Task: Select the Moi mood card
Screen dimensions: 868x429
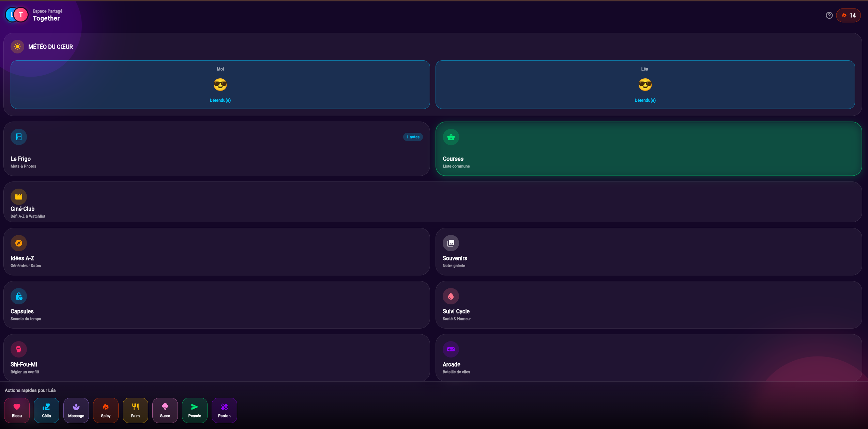Action: click(220, 85)
